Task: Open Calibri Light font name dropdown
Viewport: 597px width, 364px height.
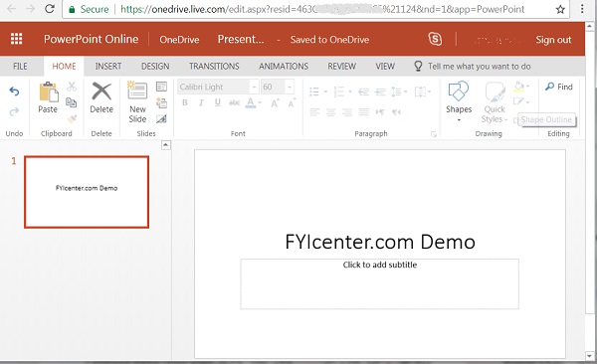Action: [x=255, y=88]
